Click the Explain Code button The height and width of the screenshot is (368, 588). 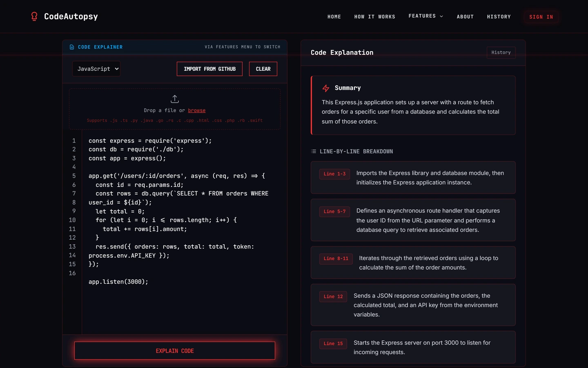pos(175,351)
